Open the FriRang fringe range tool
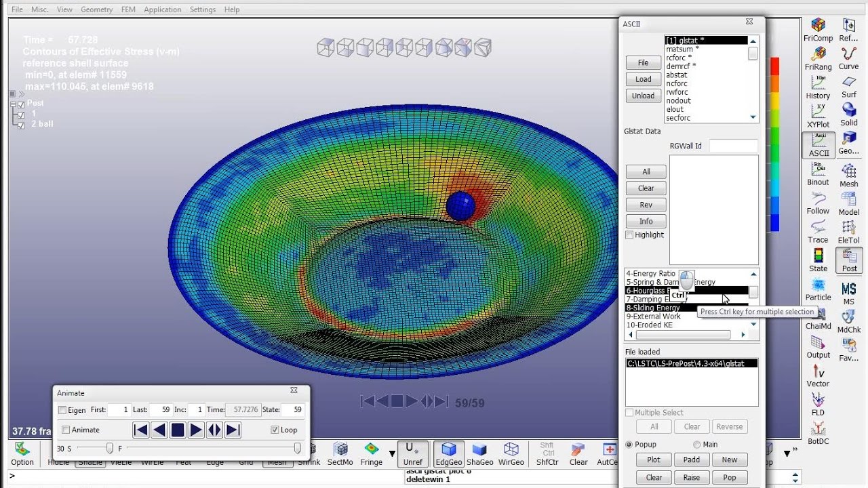 818,58
